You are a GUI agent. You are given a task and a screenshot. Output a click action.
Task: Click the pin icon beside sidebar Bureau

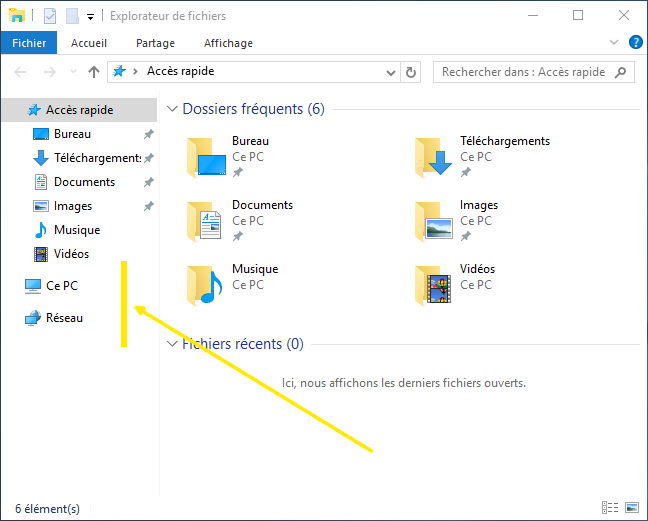149,134
